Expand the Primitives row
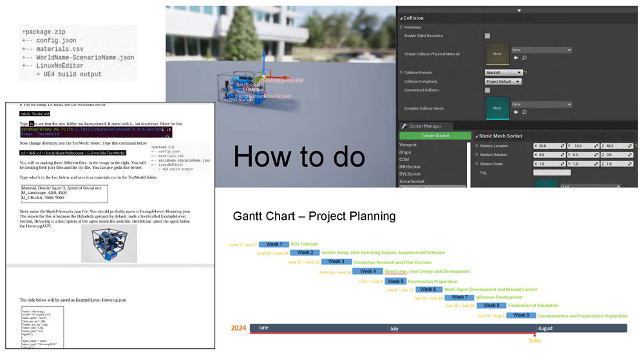 402,27
